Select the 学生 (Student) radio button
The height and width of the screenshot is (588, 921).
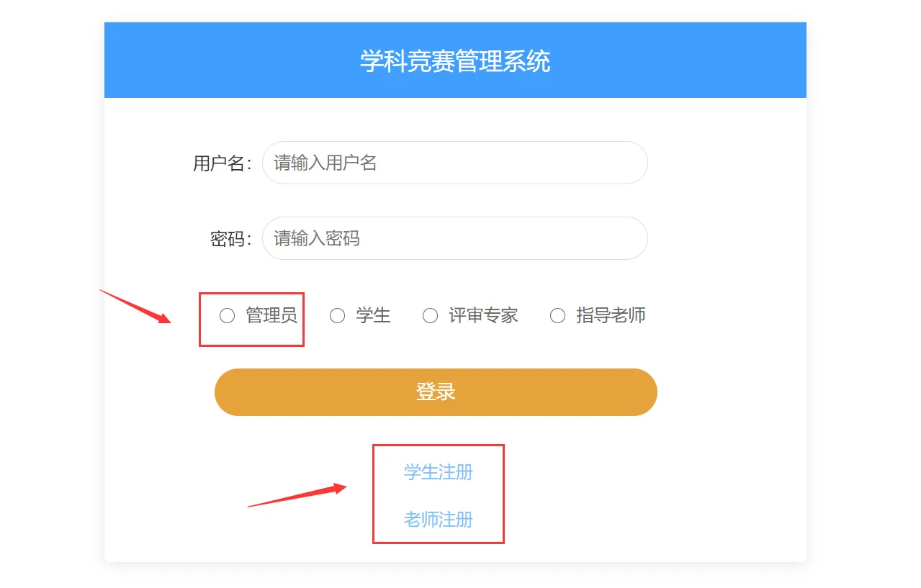pos(337,315)
